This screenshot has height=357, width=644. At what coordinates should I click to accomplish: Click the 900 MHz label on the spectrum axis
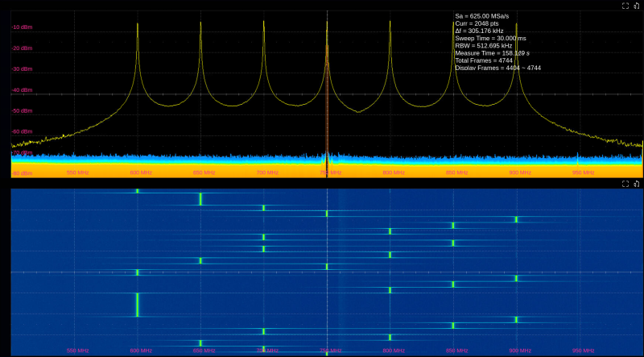(x=519, y=172)
